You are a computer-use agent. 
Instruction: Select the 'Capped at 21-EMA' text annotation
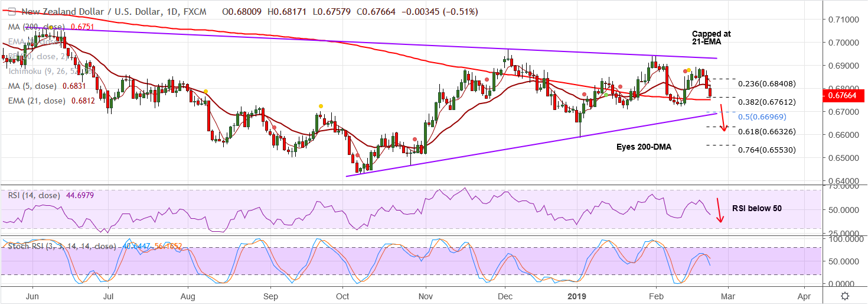coord(711,38)
